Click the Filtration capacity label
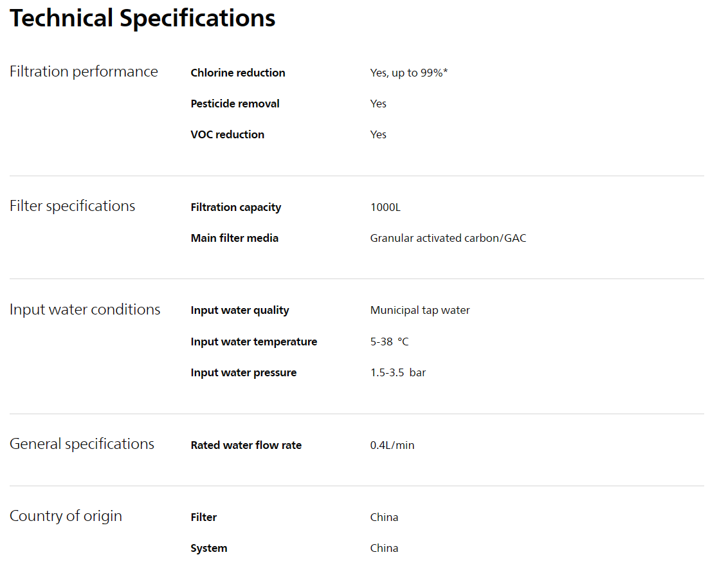The width and height of the screenshot is (728, 566). point(236,207)
